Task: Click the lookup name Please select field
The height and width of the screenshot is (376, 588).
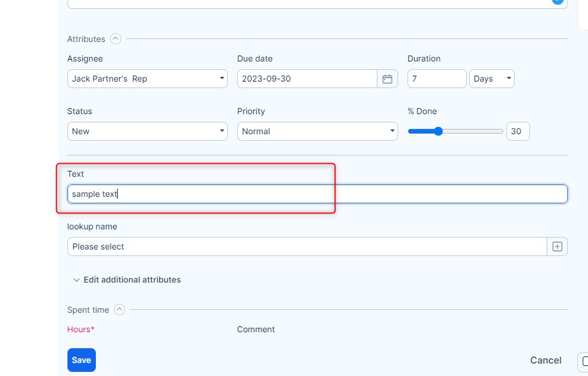Action: coord(306,247)
